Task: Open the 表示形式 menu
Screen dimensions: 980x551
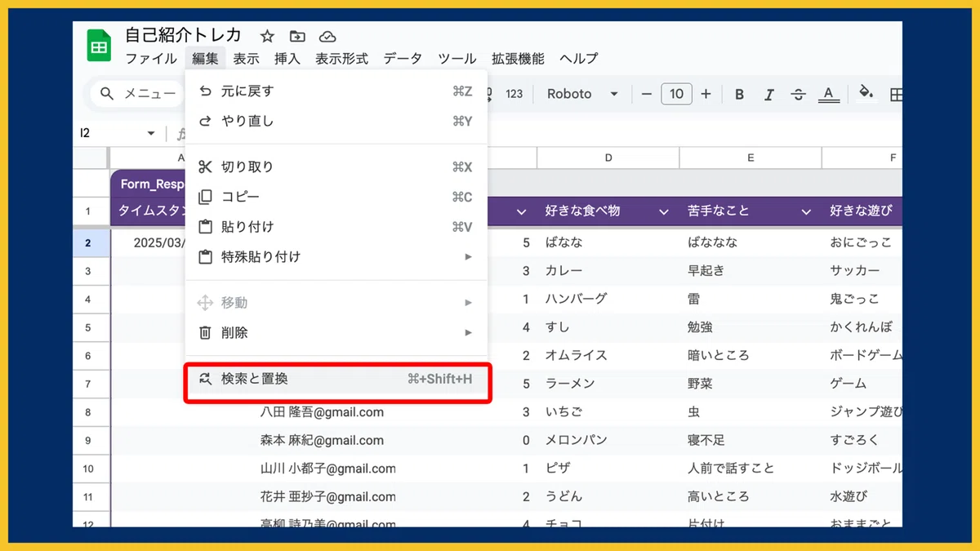Action: (342, 59)
